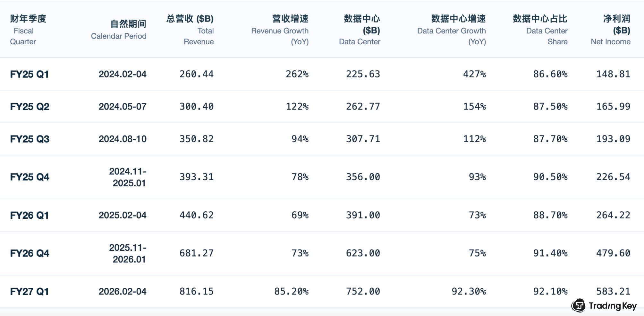Select the FY26 Q1 row label

(29, 215)
